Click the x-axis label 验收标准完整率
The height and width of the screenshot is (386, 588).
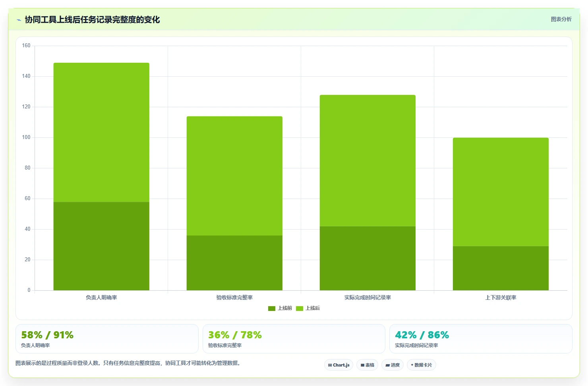(234, 297)
